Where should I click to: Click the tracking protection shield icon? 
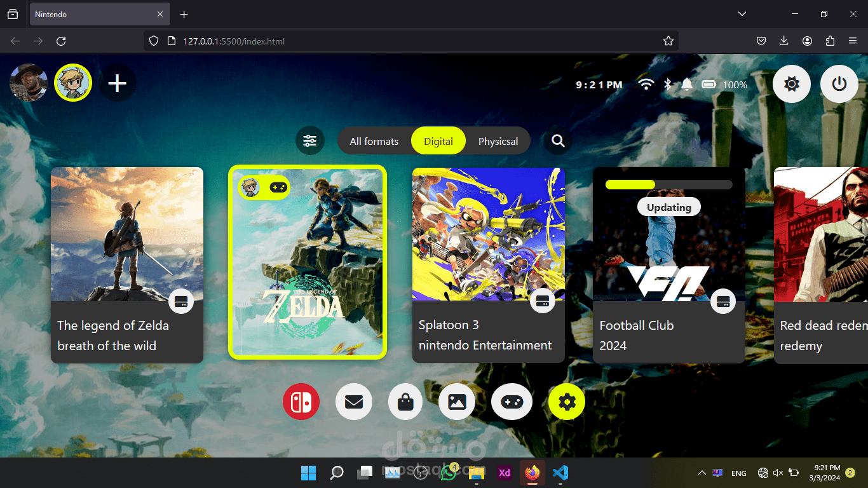coord(153,41)
